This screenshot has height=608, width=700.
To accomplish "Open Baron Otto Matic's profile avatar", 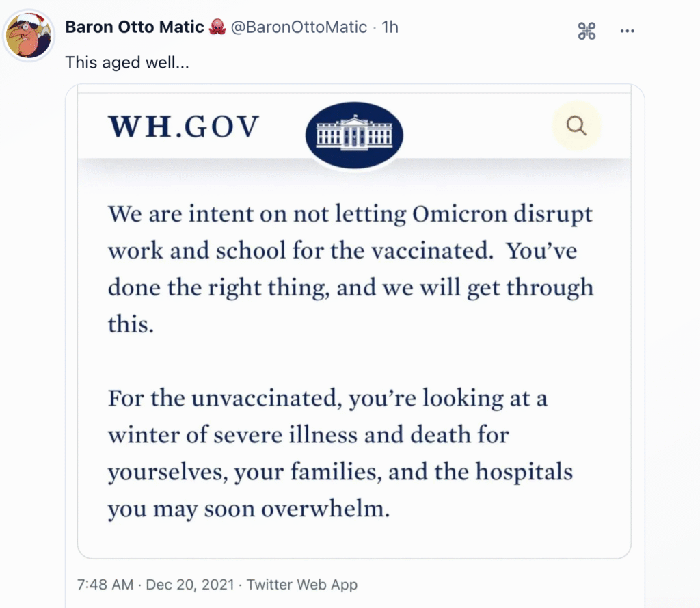I will (x=29, y=36).
